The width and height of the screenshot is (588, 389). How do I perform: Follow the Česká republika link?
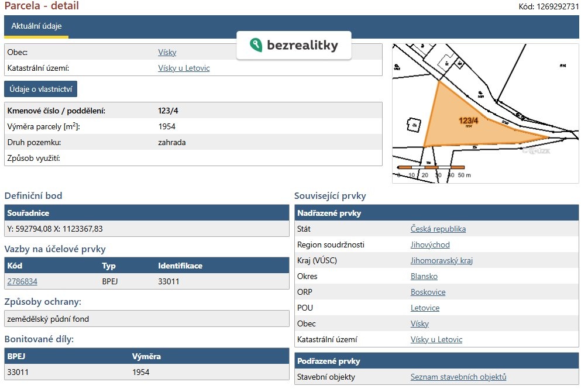coord(438,229)
